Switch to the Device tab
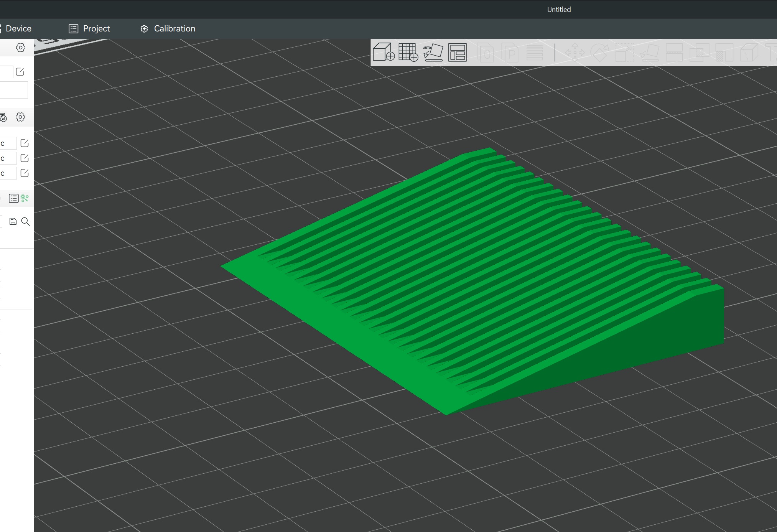This screenshot has height=532, width=777. pyautogui.click(x=18, y=29)
